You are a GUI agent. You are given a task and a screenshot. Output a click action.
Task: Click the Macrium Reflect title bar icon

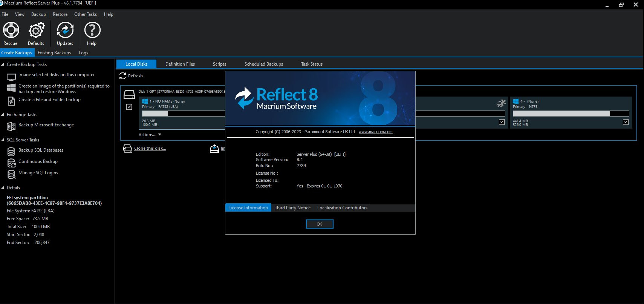(x=2, y=3)
